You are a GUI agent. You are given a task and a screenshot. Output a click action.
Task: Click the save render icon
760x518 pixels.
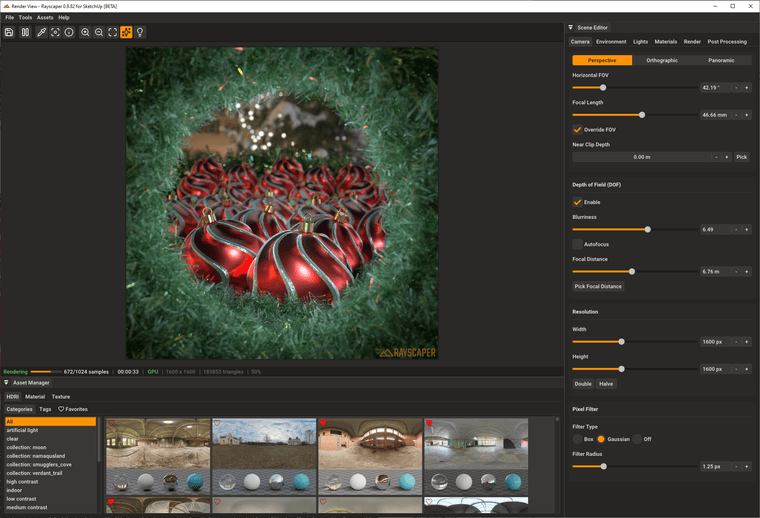9,32
